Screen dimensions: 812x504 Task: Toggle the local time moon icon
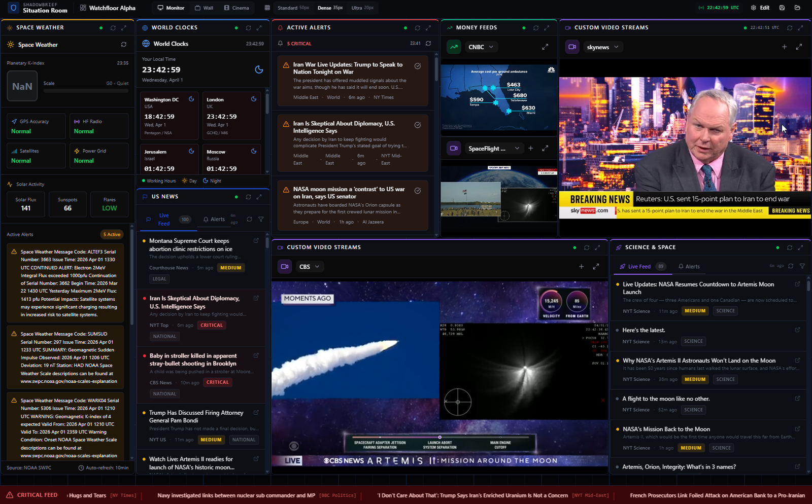(x=259, y=69)
